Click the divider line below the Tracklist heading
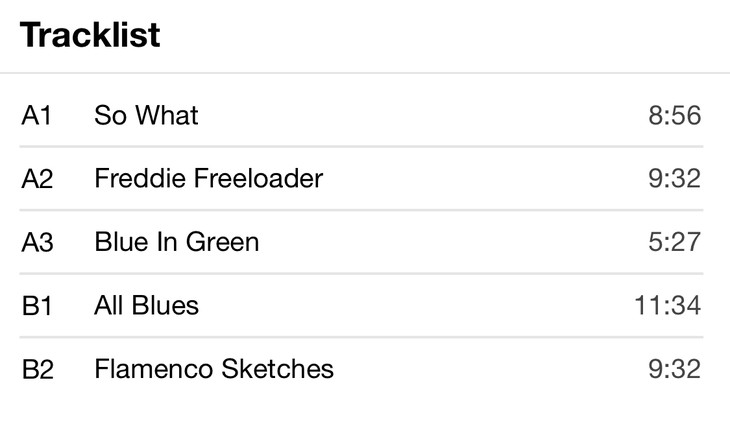This screenshot has height=426, width=730. point(365,73)
